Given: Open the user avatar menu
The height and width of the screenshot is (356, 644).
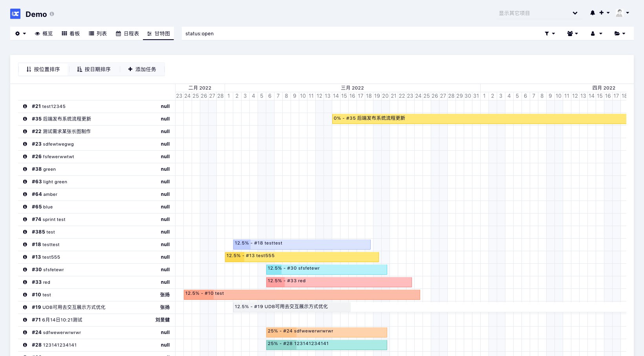Looking at the screenshot, I should tap(622, 13).
